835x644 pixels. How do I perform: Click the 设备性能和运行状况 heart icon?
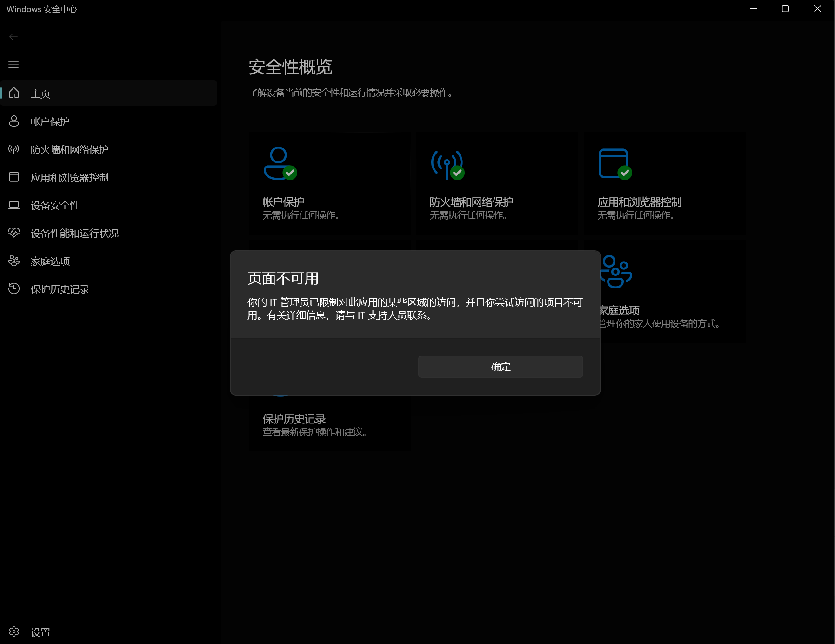(x=13, y=233)
